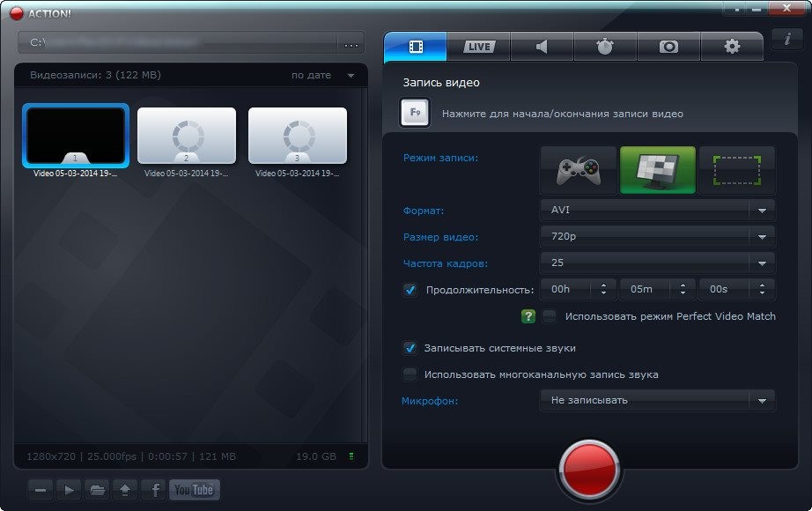
Task: Select video thumbnail number 3
Action: (298, 136)
